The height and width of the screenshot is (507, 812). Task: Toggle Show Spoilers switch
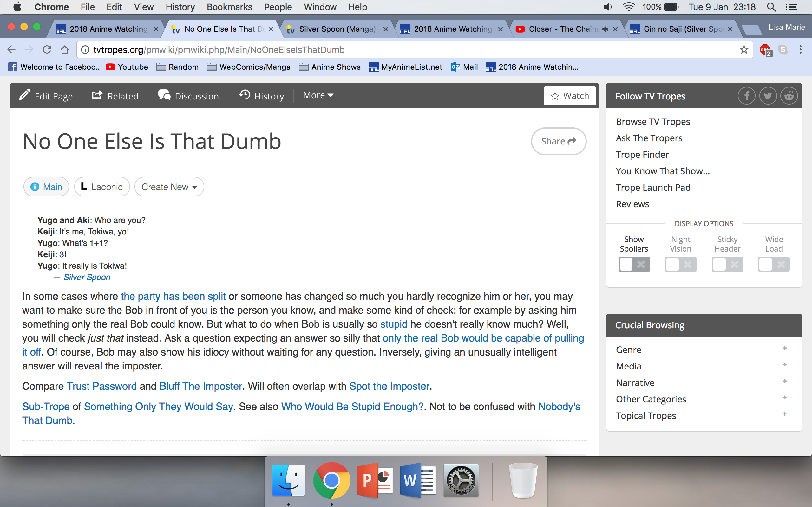coord(634,264)
